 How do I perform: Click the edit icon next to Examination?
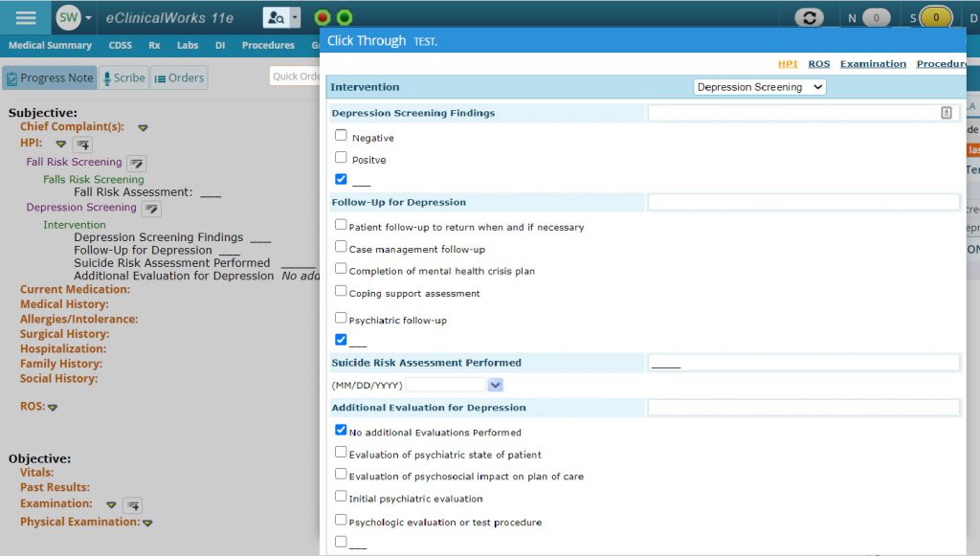132,504
